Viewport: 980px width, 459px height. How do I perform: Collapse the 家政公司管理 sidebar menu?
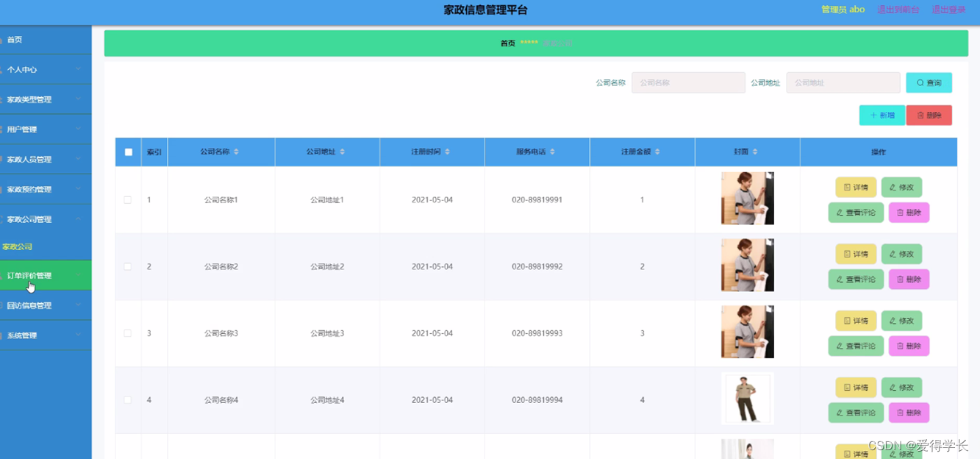click(46, 219)
